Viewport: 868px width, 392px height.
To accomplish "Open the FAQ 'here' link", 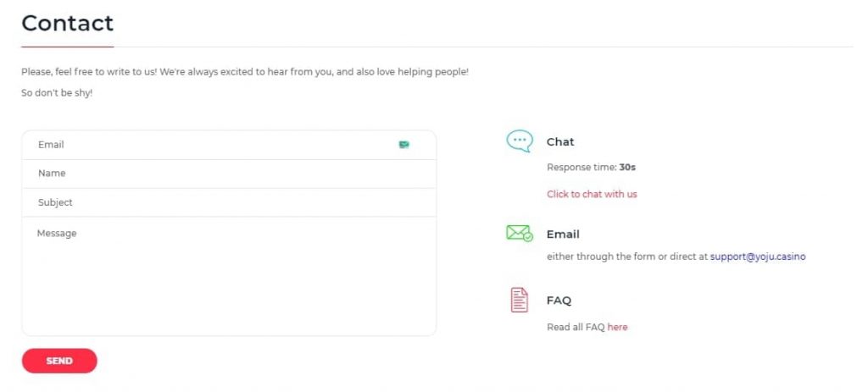I will pyautogui.click(x=617, y=327).
